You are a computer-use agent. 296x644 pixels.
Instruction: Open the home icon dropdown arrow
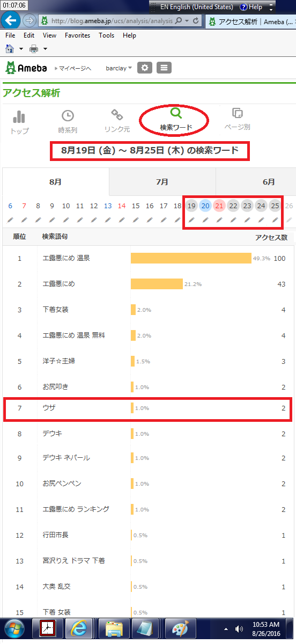(21, 49)
